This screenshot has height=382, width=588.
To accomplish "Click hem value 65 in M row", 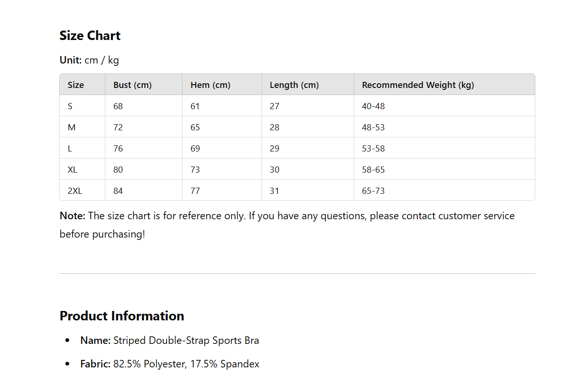I will 195,127.
